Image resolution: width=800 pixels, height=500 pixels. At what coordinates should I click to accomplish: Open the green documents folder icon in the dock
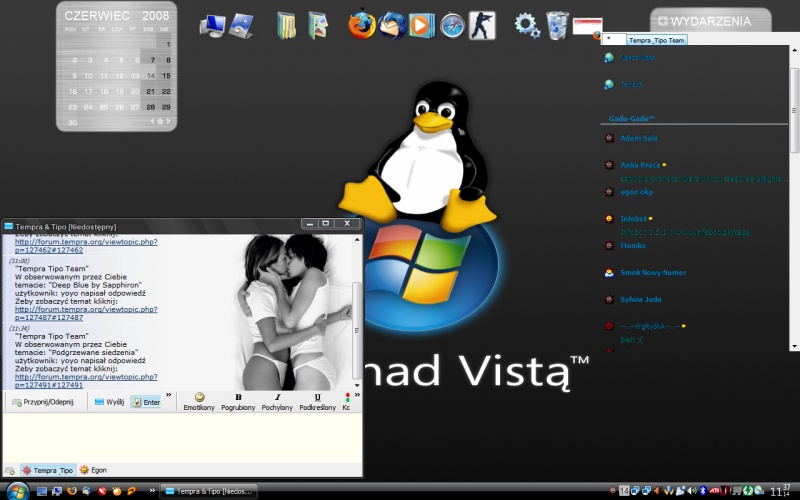pos(318,26)
